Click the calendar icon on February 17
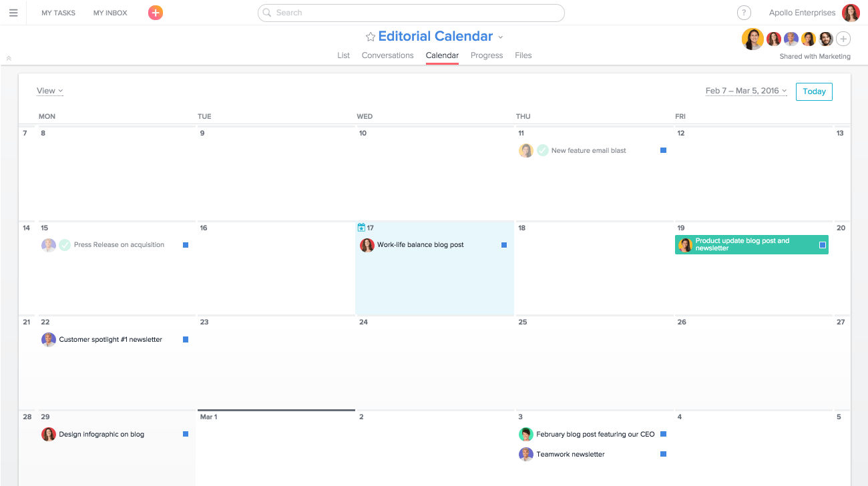 tap(361, 227)
